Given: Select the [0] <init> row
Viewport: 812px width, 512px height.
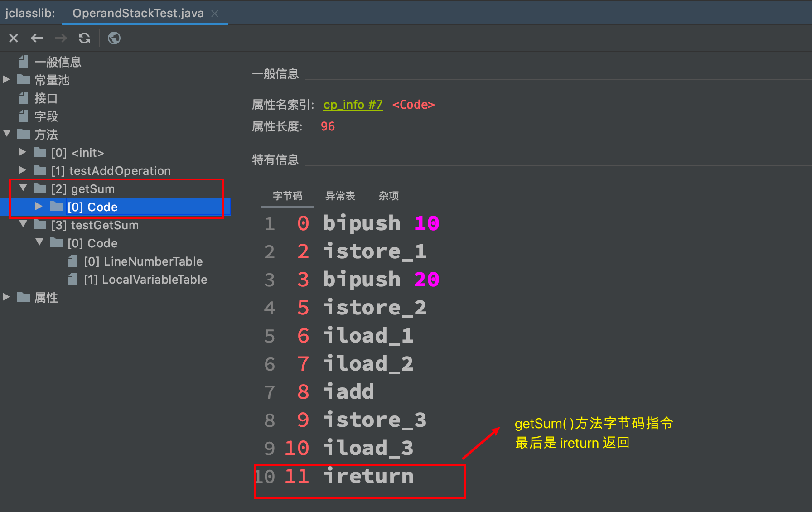Looking at the screenshot, I should pos(77,153).
